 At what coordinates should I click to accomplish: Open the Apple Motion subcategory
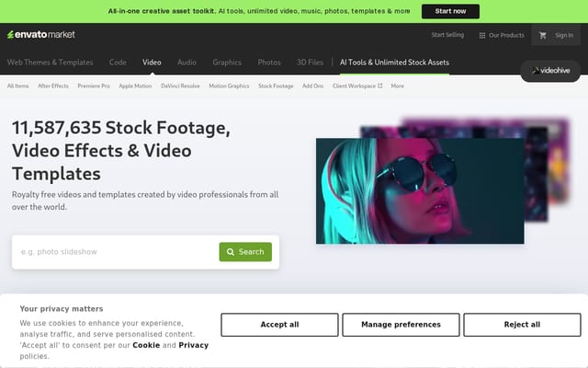135,86
